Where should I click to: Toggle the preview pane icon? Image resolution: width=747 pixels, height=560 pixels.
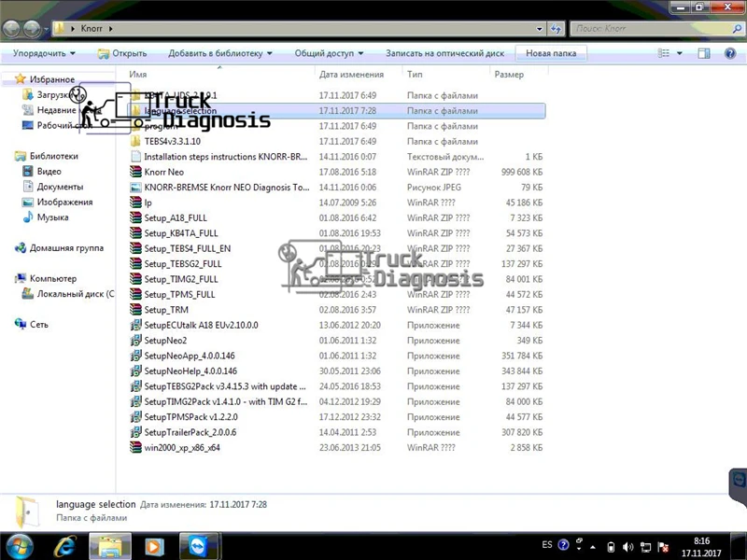[x=704, y=53]
